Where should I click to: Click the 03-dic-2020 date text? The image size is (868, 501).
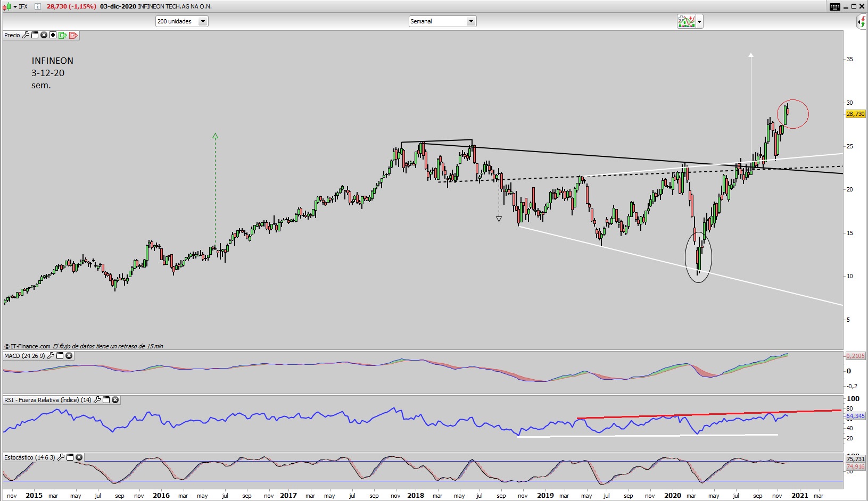[118, 6]
